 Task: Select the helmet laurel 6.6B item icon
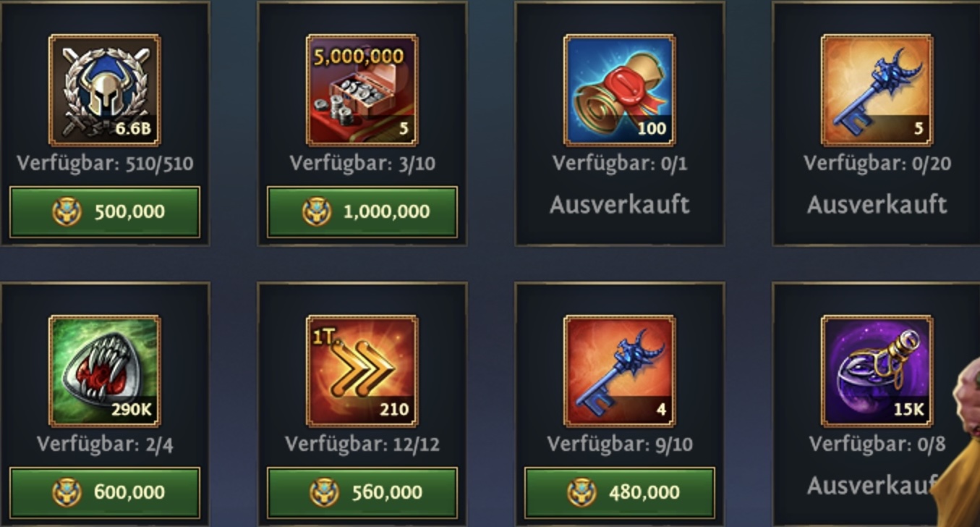click(x=105, y=90)
